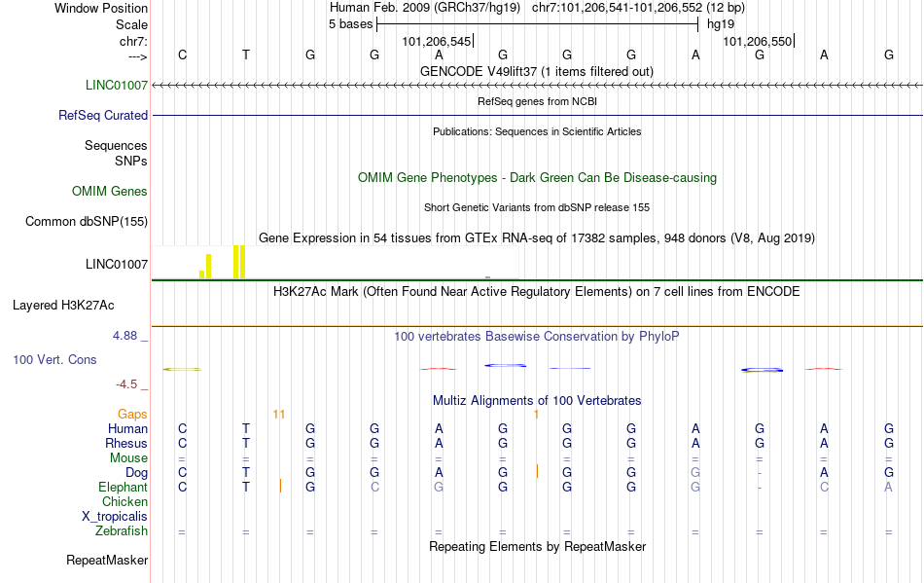Viewport: 924px width, 583px height.
Task: Click the orange Gaps row label
Action: coord(132,415)
